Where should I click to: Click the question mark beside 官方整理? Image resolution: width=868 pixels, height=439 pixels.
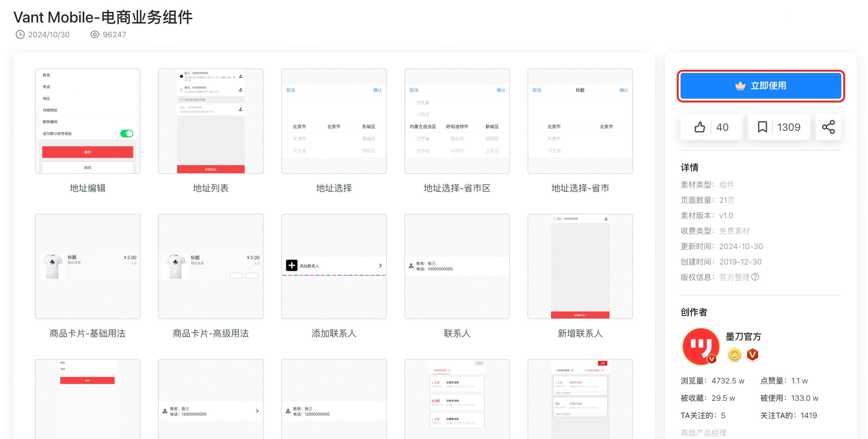(755, 277)
